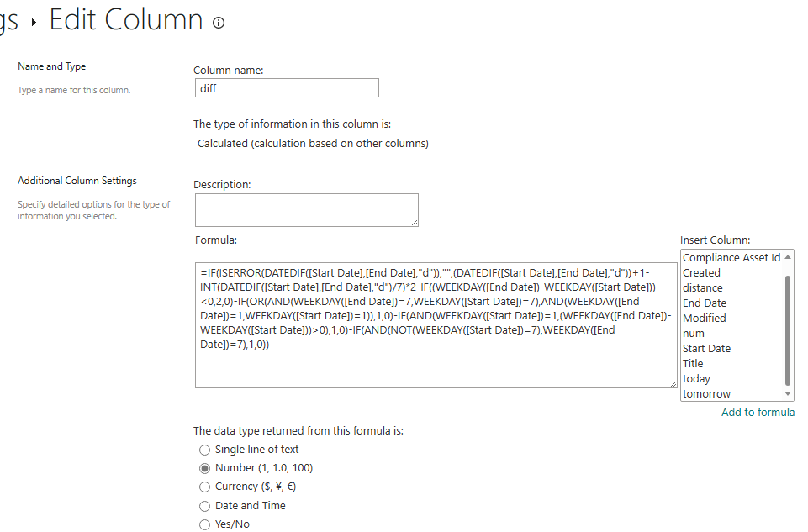The width and height of the screenshot is (808, 532).
Task: Click the Formula box resize handle
Action: (673, 384)
